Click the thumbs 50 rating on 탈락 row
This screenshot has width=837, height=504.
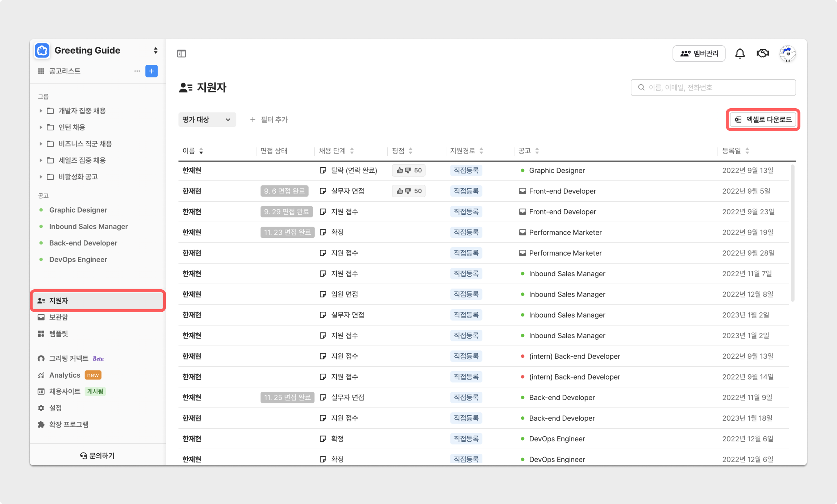click(x=409, y=170)
